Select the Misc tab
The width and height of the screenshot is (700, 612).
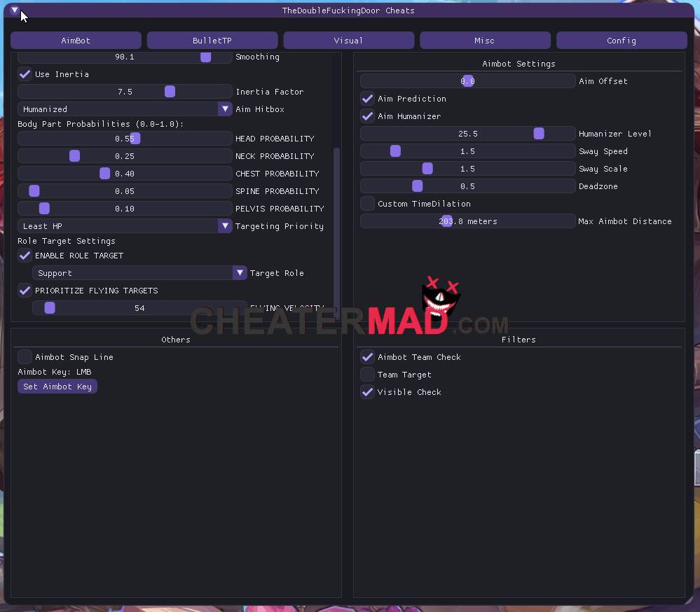pos(485,41)
